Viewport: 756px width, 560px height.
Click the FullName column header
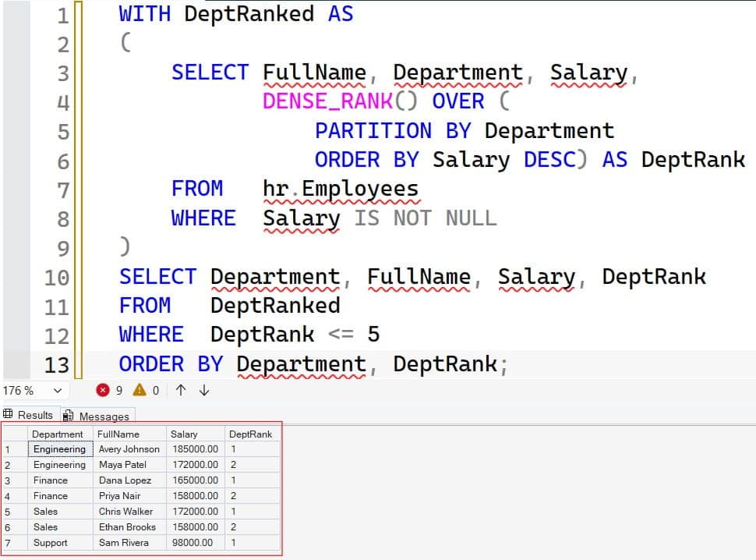(x=129, y=434)
